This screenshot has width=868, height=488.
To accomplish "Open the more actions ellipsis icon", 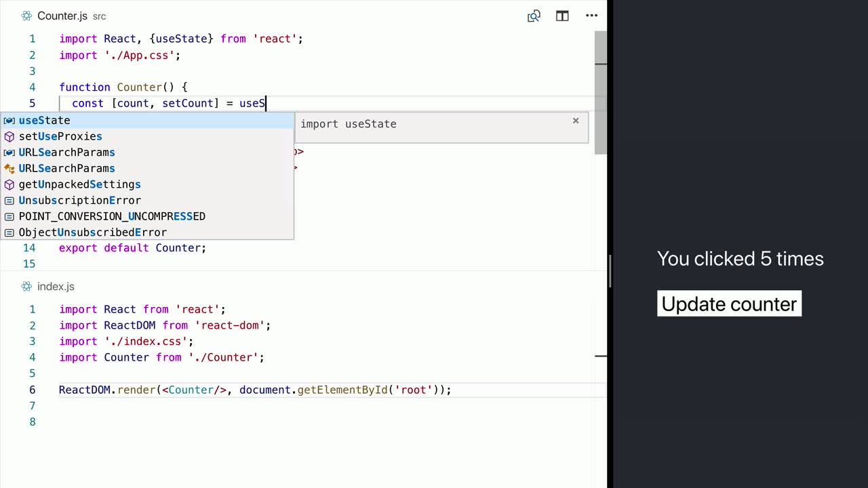I will pos(591,16).
